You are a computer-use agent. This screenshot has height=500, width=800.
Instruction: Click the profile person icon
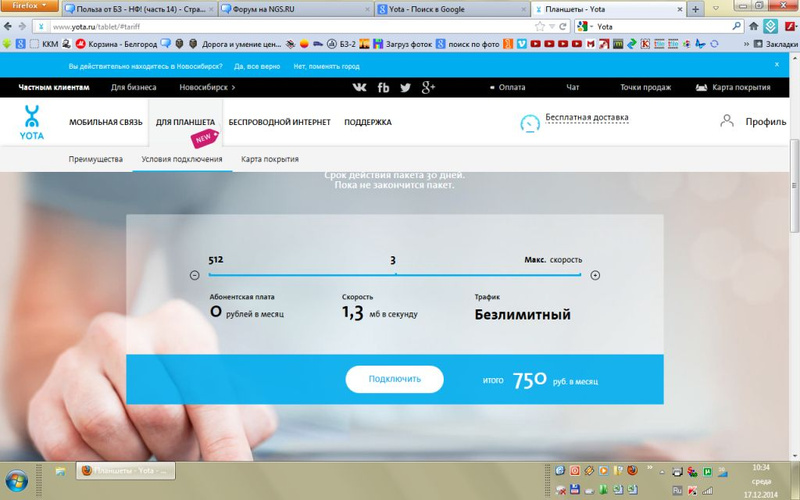point(727,121)
